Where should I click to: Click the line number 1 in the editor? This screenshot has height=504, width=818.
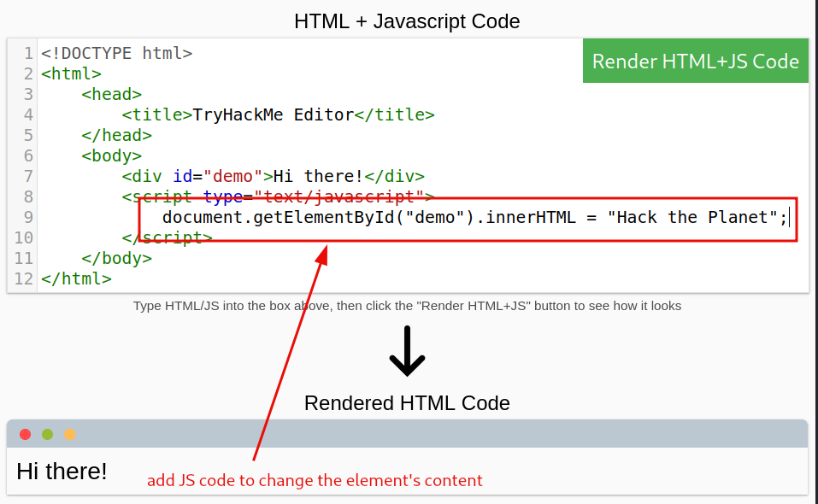(x=28, y=53)
